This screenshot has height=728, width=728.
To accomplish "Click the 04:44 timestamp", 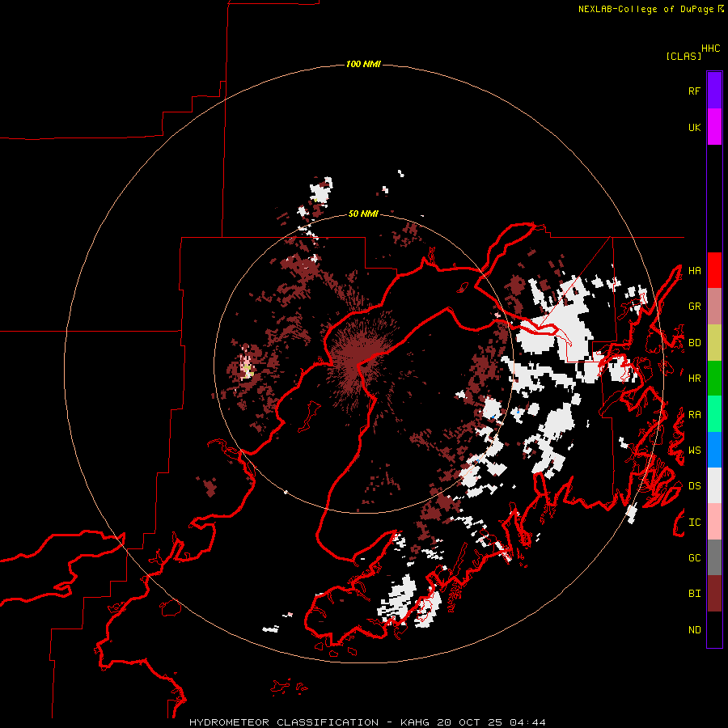I will click(527, 722).
